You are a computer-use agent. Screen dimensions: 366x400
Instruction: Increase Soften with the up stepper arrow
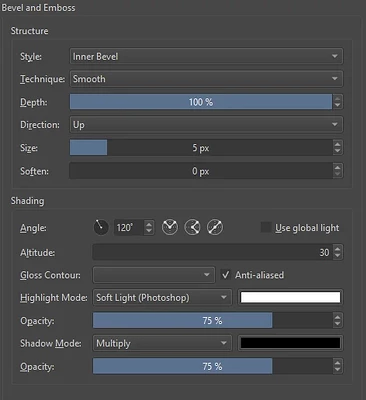coord(337,167)
